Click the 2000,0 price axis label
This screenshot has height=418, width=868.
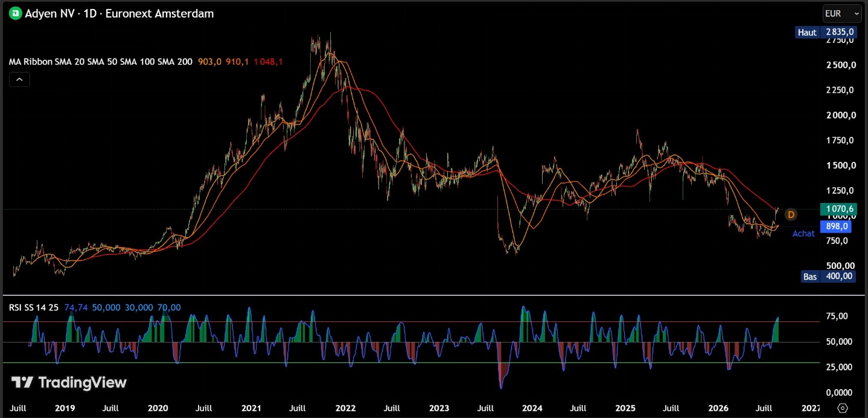click(x=840, y=115)
